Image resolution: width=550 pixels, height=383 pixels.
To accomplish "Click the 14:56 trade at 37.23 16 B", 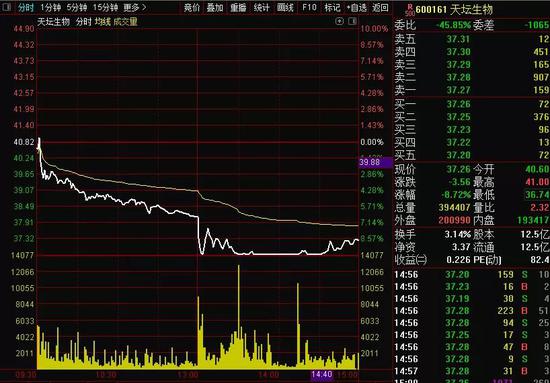I will tap(471, 287).
